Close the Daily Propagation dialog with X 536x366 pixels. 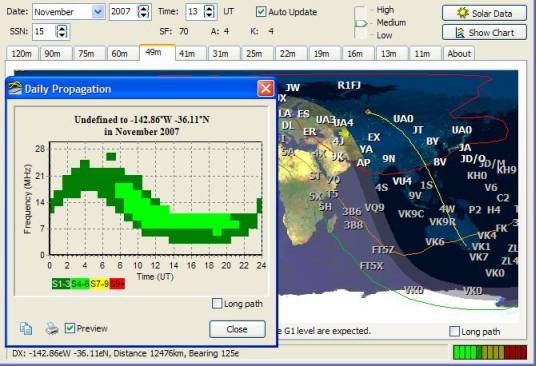[x=266, y=89]
